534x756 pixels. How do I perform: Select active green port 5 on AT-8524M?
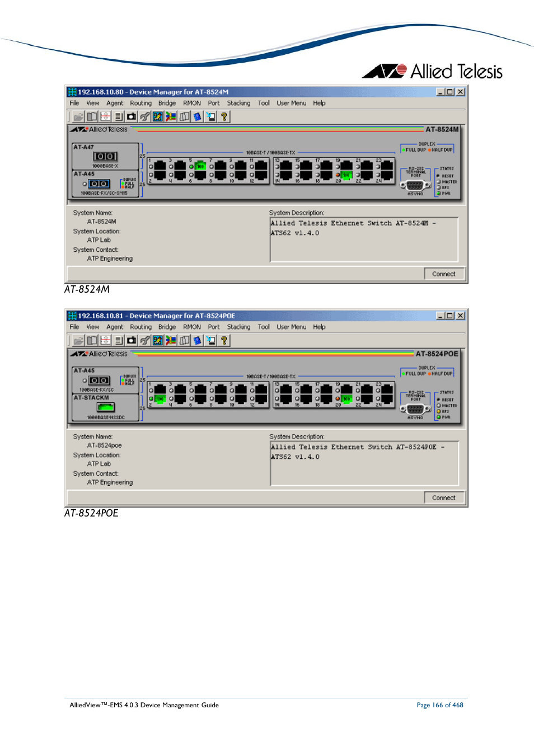click(x=200, y=166)
